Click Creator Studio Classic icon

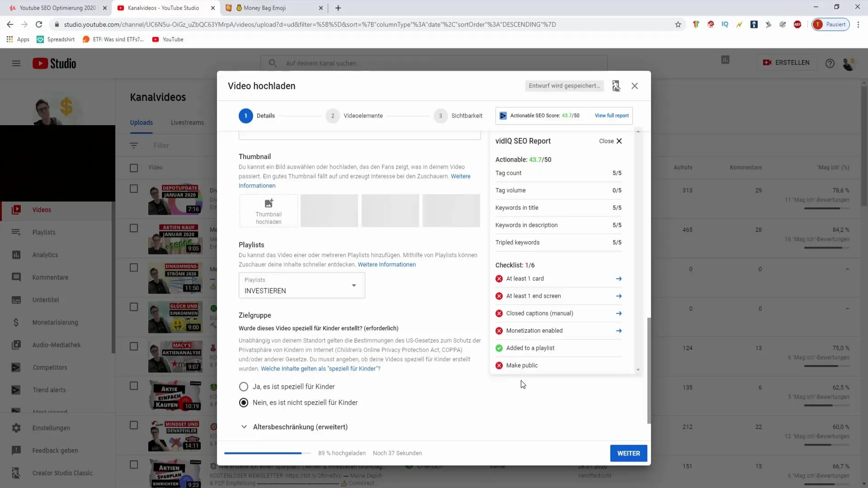[16, 473]
